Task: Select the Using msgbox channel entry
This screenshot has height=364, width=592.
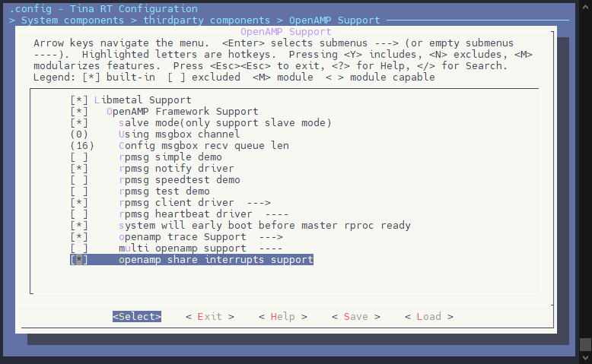Action: coord(179,135)
